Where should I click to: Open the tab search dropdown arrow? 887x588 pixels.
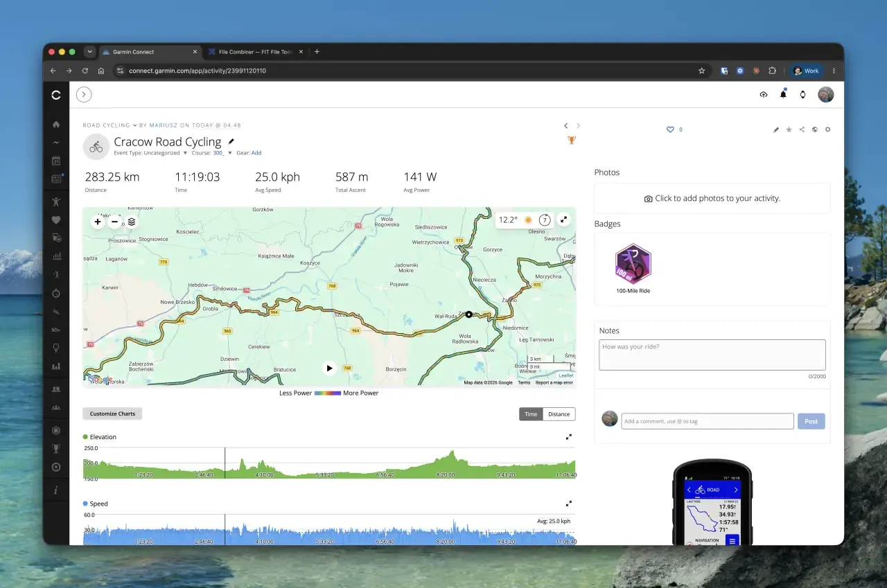click(89, 52)
